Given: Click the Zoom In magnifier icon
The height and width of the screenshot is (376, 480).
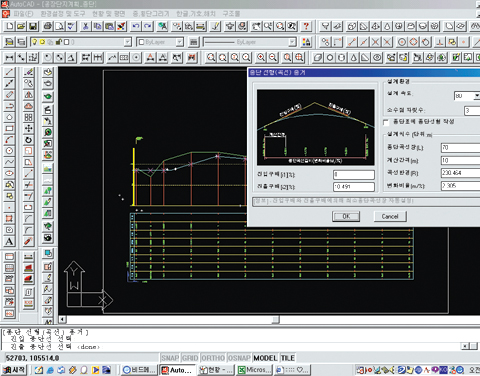Looking at the screenshot, I should coord(261,58).
